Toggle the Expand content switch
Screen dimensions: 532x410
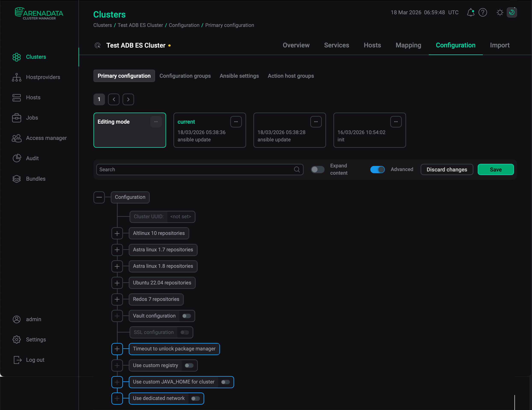317,169
